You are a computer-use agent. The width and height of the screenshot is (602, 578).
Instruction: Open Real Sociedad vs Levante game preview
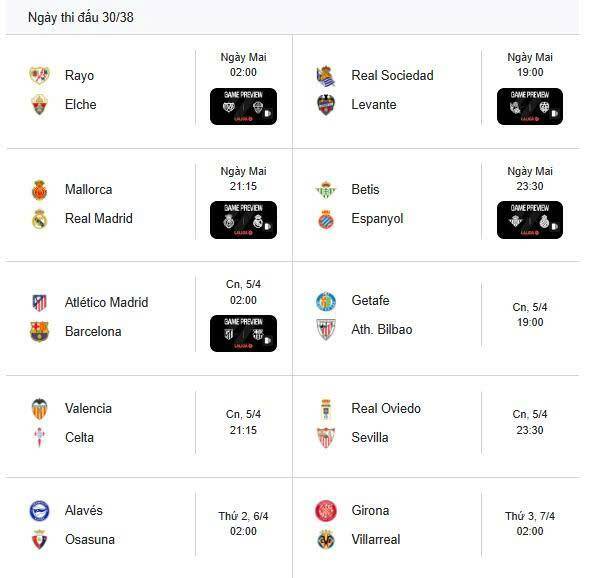530,107
